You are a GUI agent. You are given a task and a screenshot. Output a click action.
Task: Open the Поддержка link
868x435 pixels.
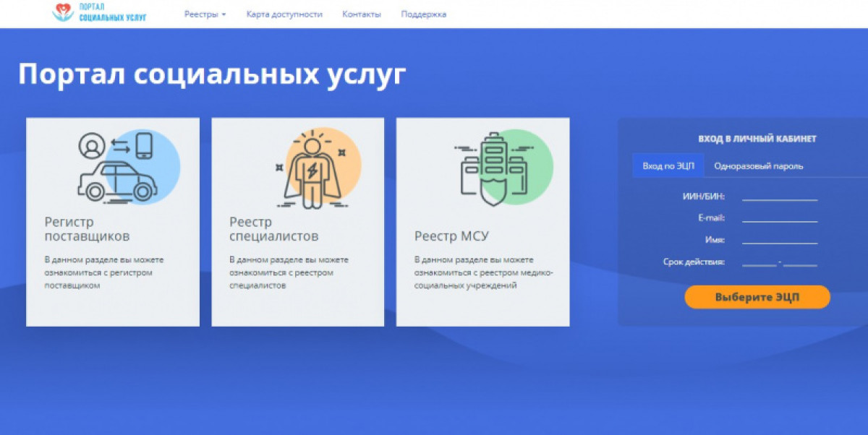point(423,13)
